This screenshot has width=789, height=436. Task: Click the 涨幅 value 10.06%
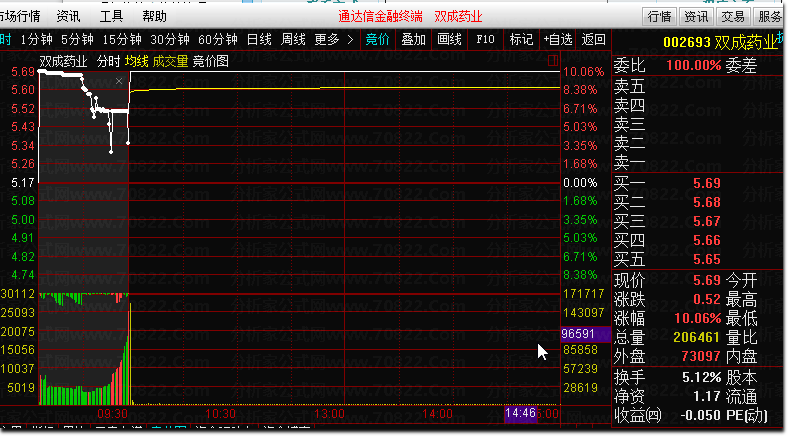(697, 318)
